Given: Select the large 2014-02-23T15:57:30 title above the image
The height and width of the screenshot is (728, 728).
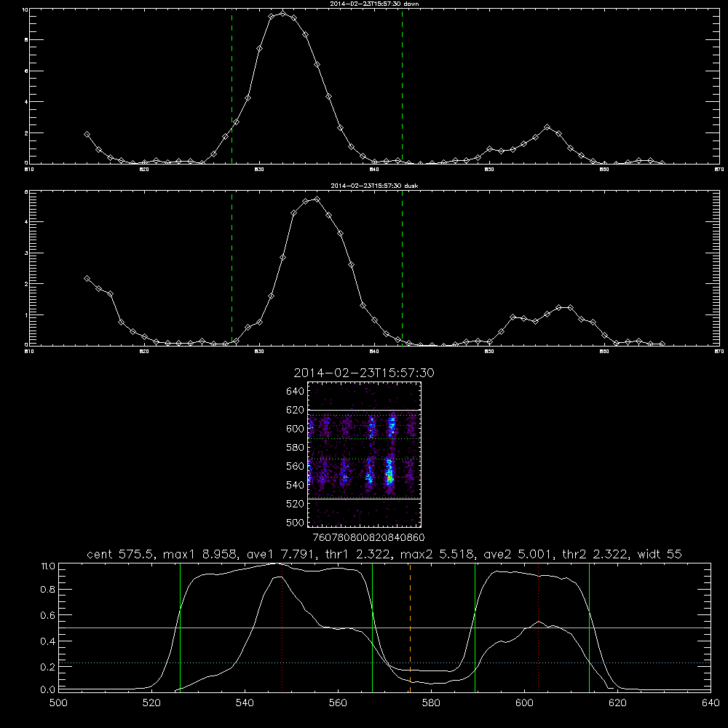Looking at the screenshot, I should pos(364,373).
